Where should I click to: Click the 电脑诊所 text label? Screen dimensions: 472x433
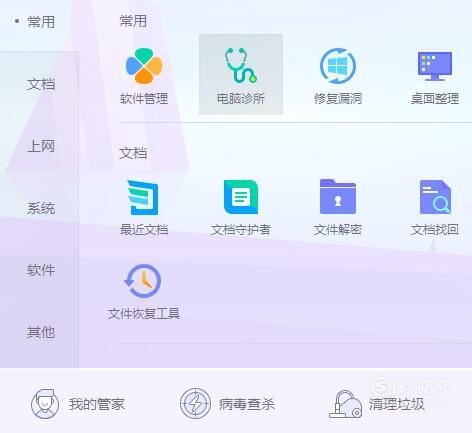click(x=241, y=98)
